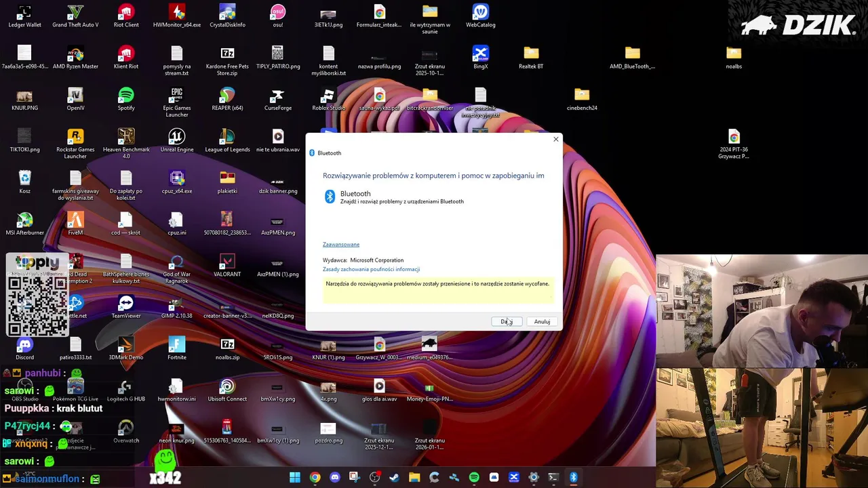The height and width of the screenshot is (488, 868).
Task: Select TeamViewer desktop icon
Action: (126, 307)
